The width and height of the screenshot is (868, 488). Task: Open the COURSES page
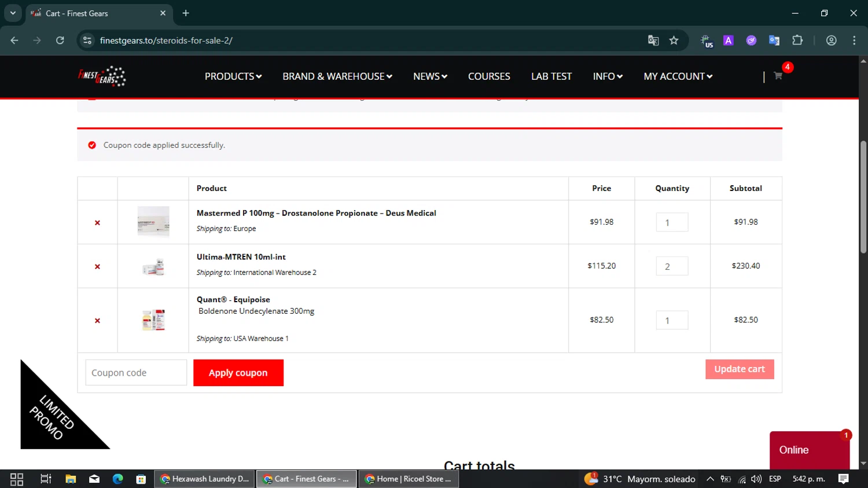coord(489,76)
